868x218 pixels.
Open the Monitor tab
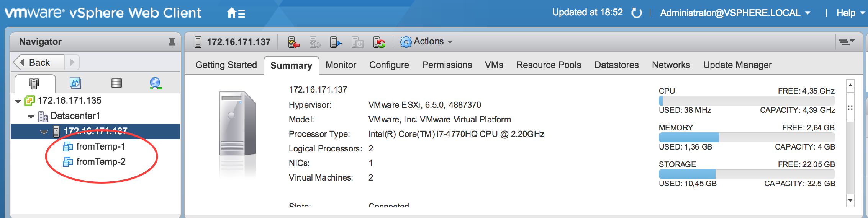pyautogui.click(x=341, y=65)
